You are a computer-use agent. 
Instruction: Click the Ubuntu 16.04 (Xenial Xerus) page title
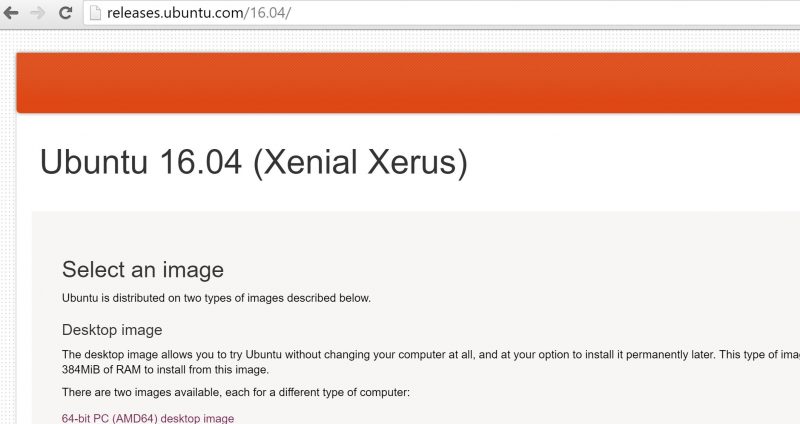click(254, 162)
